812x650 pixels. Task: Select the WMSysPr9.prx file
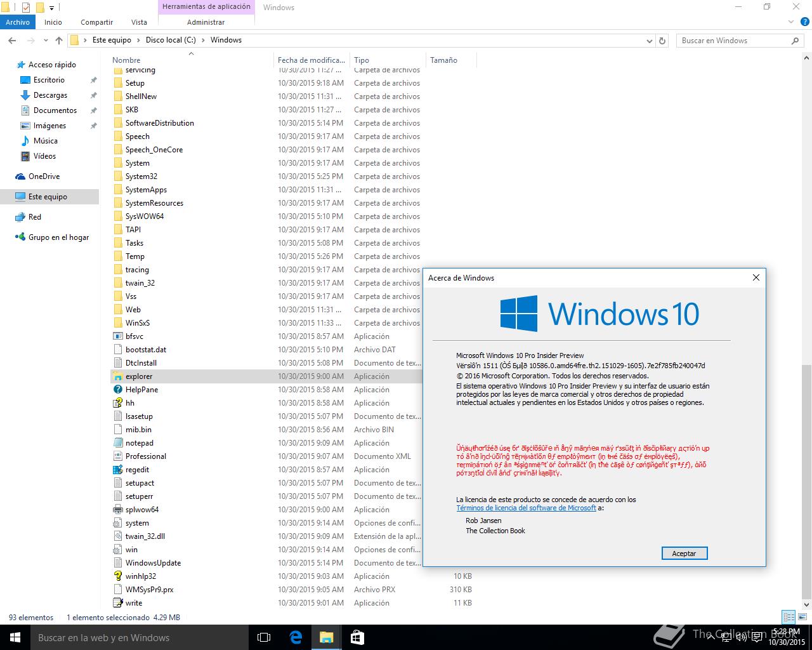(x=149, y=590)
